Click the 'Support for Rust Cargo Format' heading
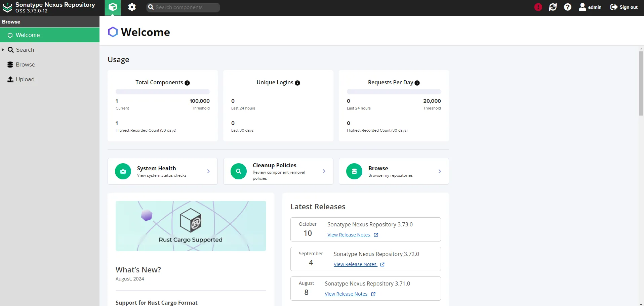Screen dimensions: 644x306 click(157, 303)
